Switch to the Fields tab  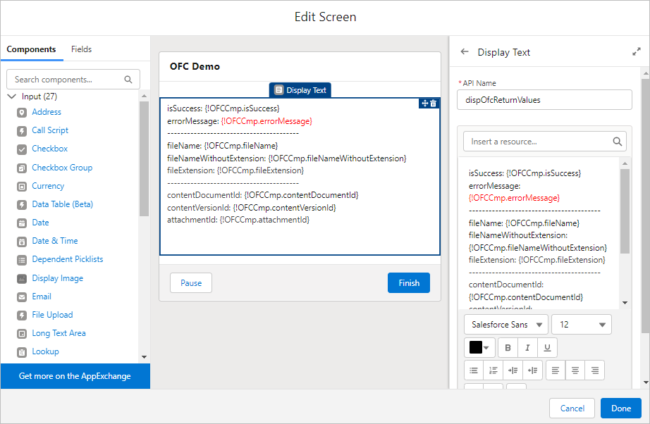pyautogui.click(x=82, y=49)
